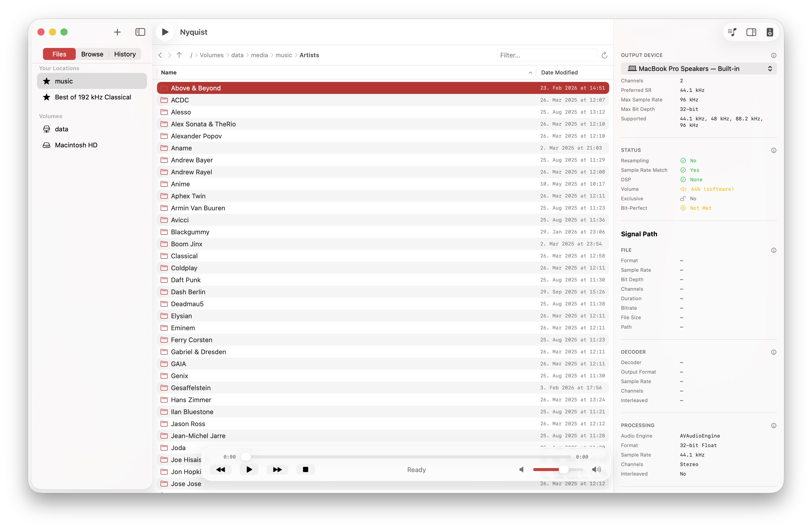Click the maximum volume speaker icon
Image resolution: width=812 pixels, height=530 pixels.
point(596,470)
